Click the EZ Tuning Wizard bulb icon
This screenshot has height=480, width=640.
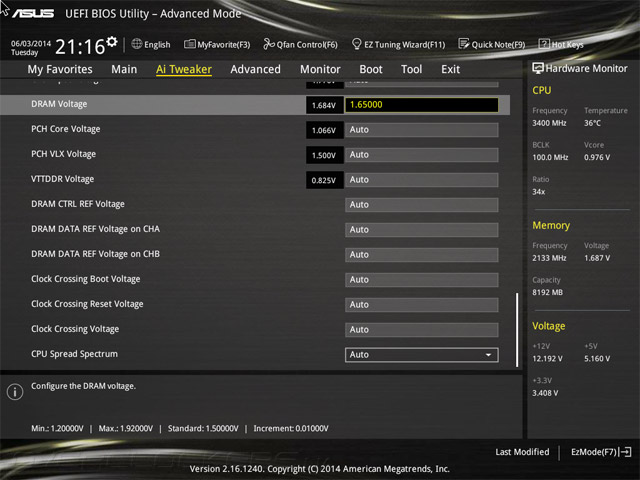pyautogui.click(x=356, y=44)
